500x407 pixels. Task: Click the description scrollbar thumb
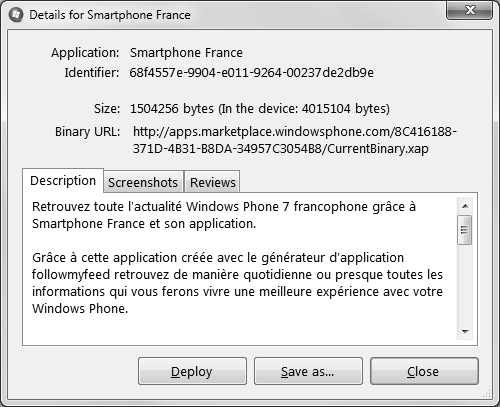[x=465, y=230]
